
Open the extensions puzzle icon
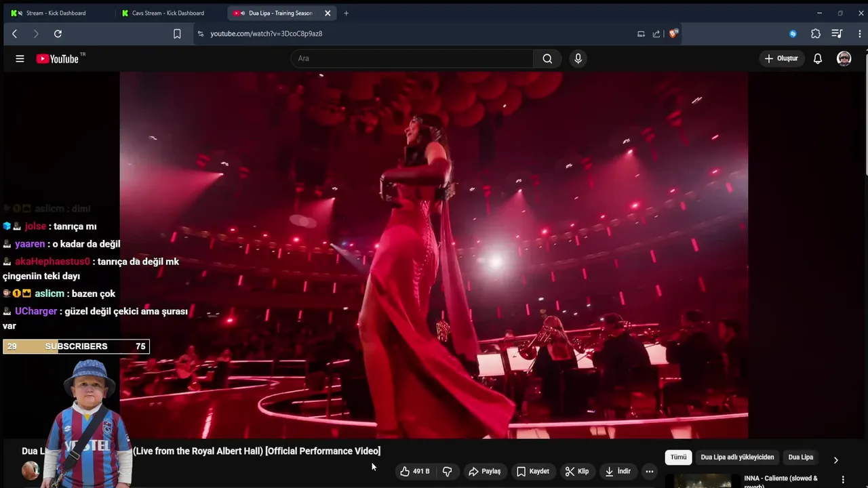[x=816, y=33]
